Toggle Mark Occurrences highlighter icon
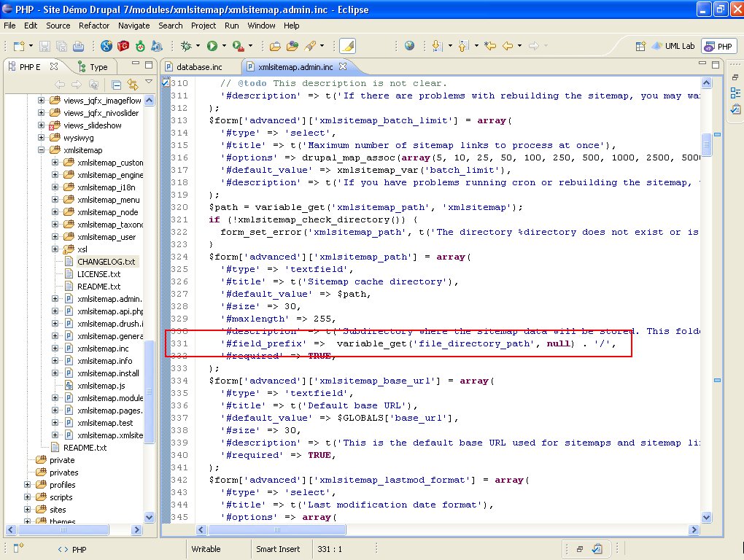Image resolution: width=744 pixels, height=560 pixels. click(x=348, y=46)
